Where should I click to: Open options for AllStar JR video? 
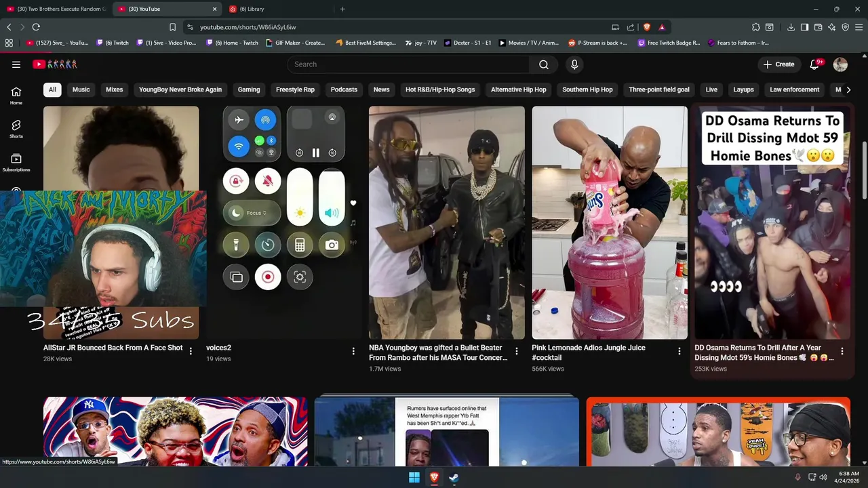[x=191, y=351]
